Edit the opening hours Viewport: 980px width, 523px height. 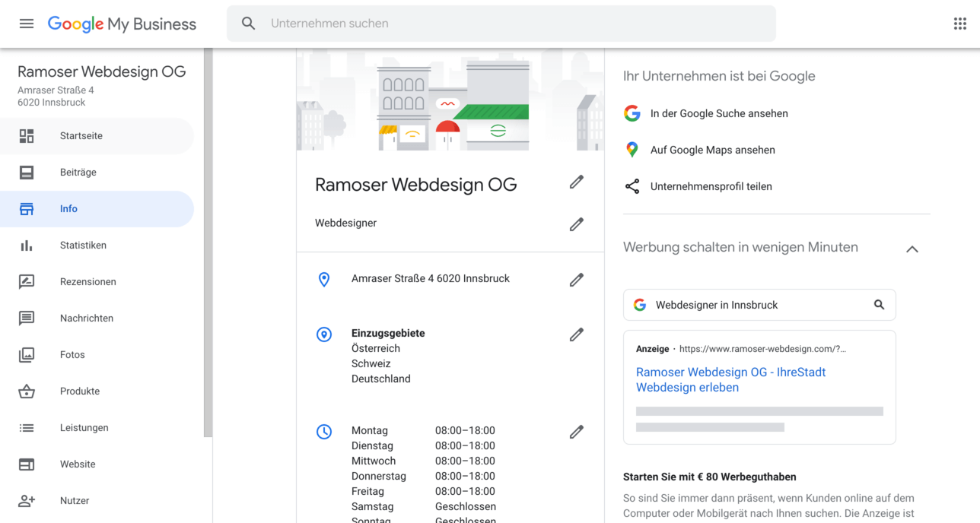coord(577,432)
